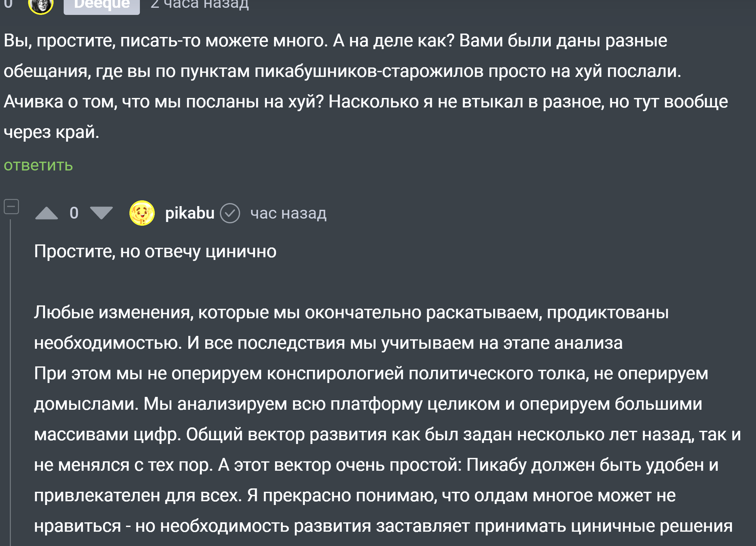Click the '2 часа назад' timestamp
This screenshot has height=546, width=756.
(x=200, y=4)
